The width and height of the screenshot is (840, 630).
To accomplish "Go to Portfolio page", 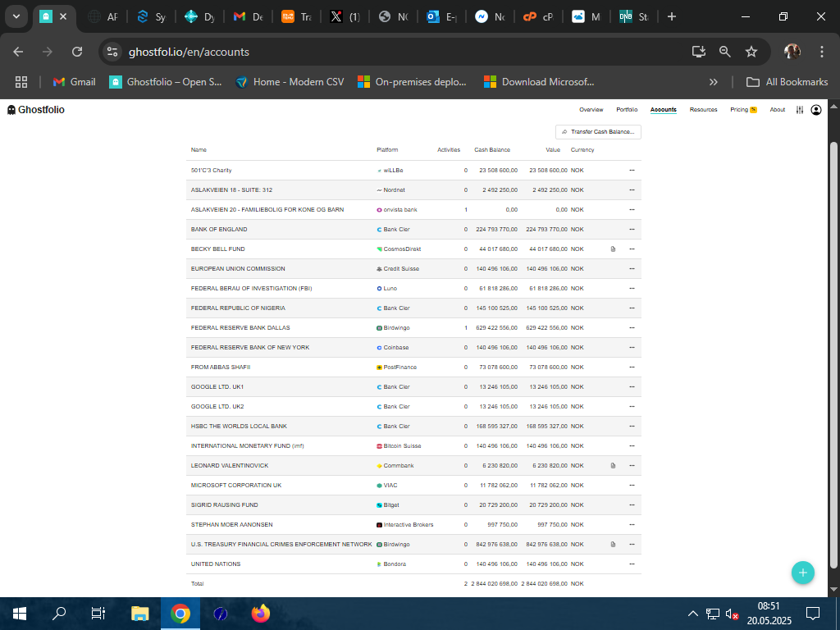I will (x=627, y=110).
